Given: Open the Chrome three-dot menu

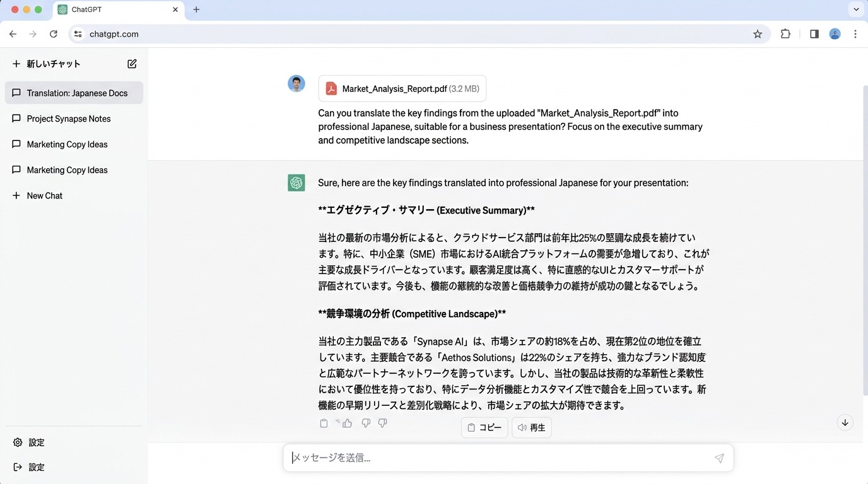Looking at the screenshot, I should tap(855, 34).
